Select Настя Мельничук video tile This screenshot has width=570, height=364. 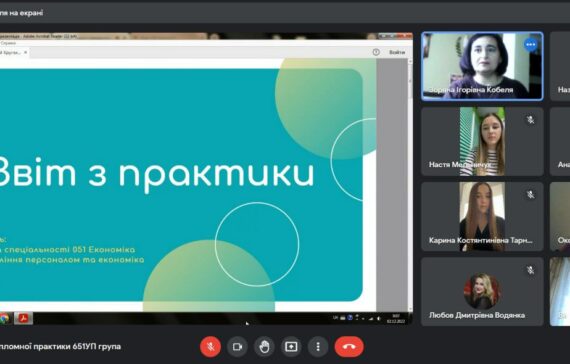pos(482,141)
